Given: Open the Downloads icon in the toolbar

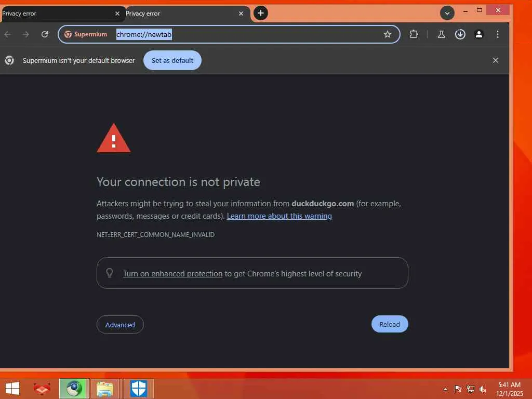Looking at the screenshot, I should pos(460,34).
